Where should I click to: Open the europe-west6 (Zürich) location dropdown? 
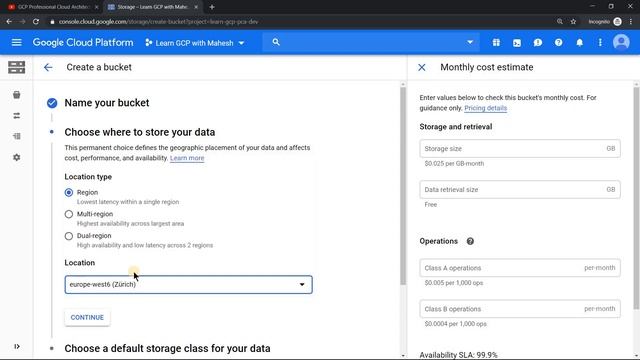189,284
